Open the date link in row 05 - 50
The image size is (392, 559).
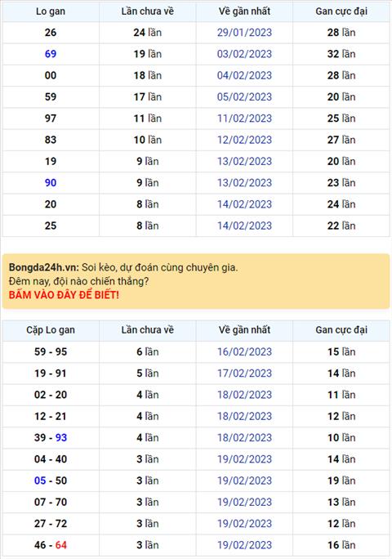click(x=244, y=481)
